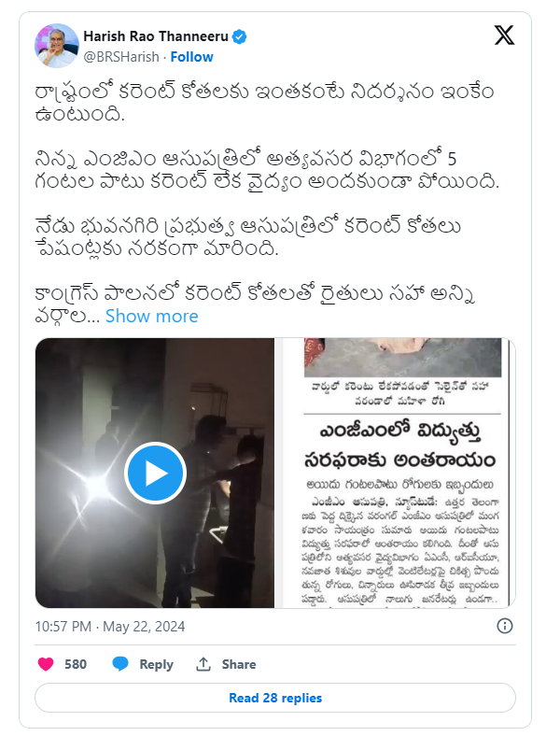Screen dimensions: 560x736
Task: Click the Share label
Action: coord(239,664)
